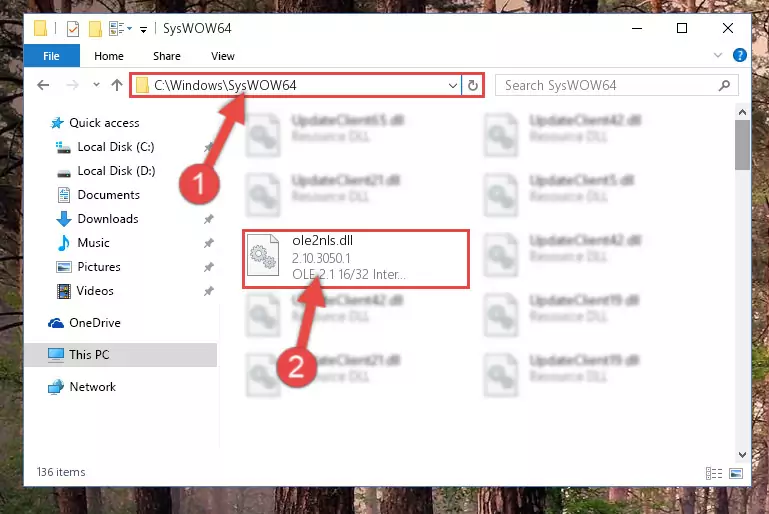Click the vertical scrollbar thumb
769x514 pixels.
[742, 145]
